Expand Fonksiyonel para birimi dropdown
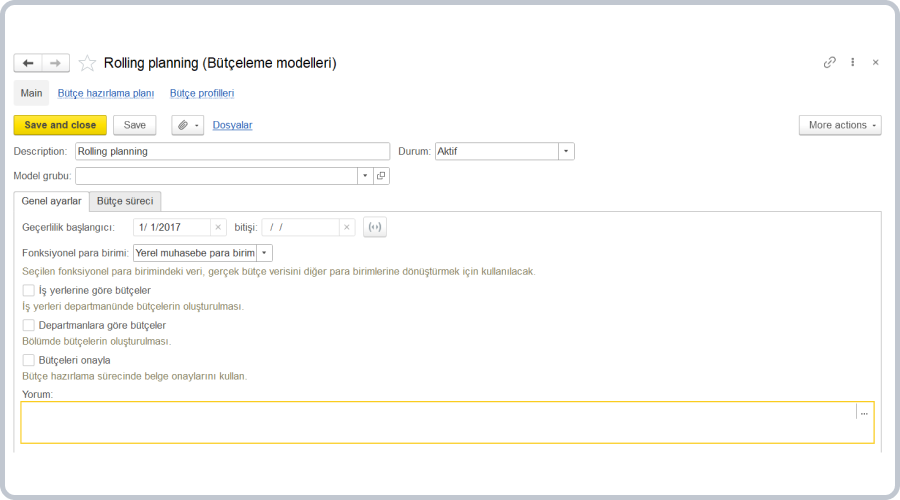Image resolution: width=900 pixels, height=500 pixels. point(265,253)
